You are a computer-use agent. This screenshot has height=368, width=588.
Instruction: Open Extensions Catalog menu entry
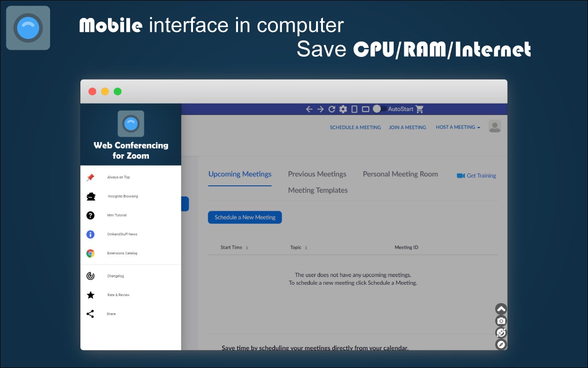(122, 253)
